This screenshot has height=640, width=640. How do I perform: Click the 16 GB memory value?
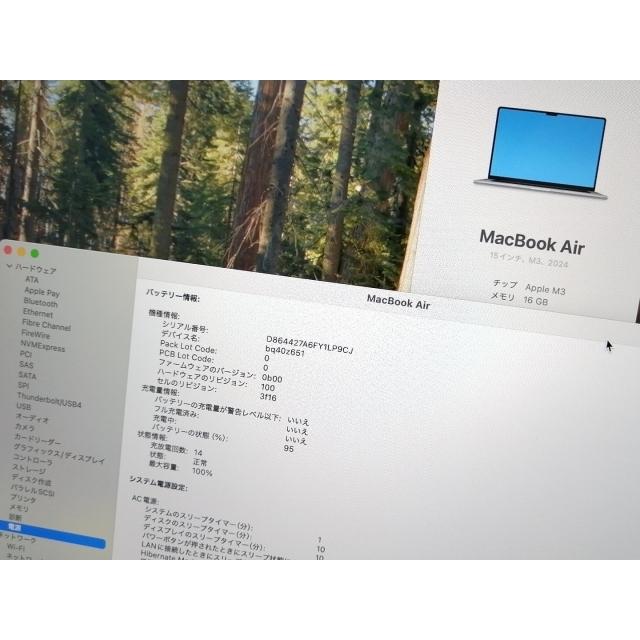click(536, 300)
